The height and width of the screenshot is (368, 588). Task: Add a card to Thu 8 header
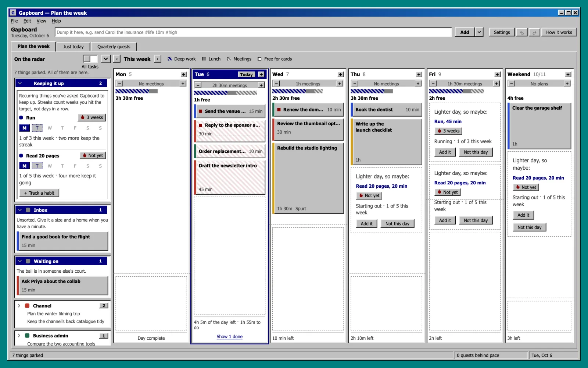(419, 74)
